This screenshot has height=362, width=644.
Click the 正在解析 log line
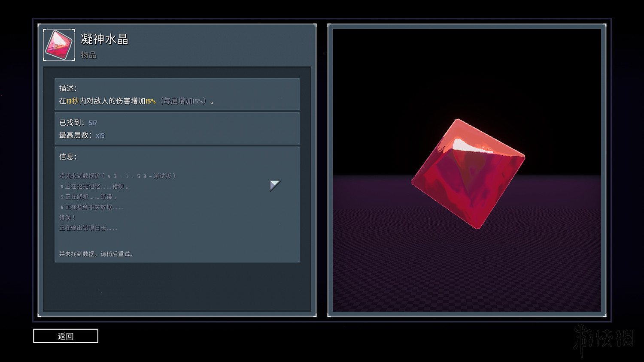tap(88, 197)
